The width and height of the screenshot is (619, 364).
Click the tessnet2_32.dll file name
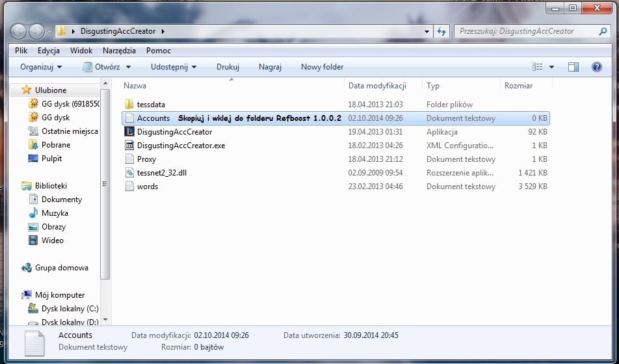click(161, 172)
